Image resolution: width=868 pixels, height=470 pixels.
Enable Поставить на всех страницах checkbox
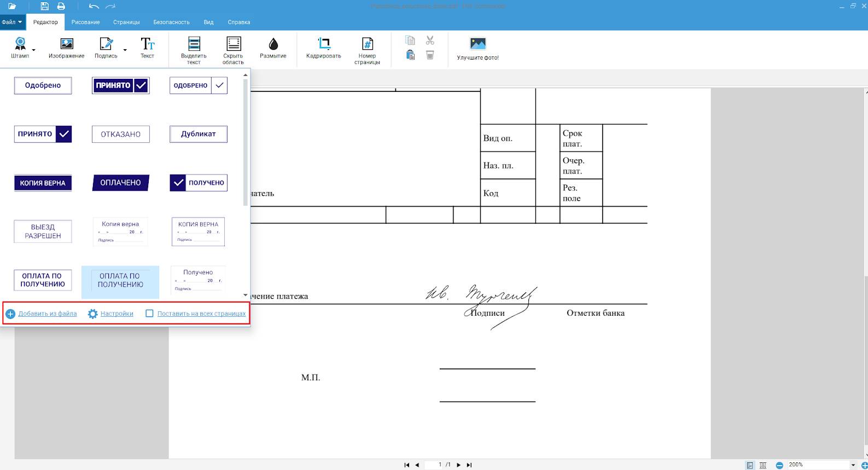point(149,314)
